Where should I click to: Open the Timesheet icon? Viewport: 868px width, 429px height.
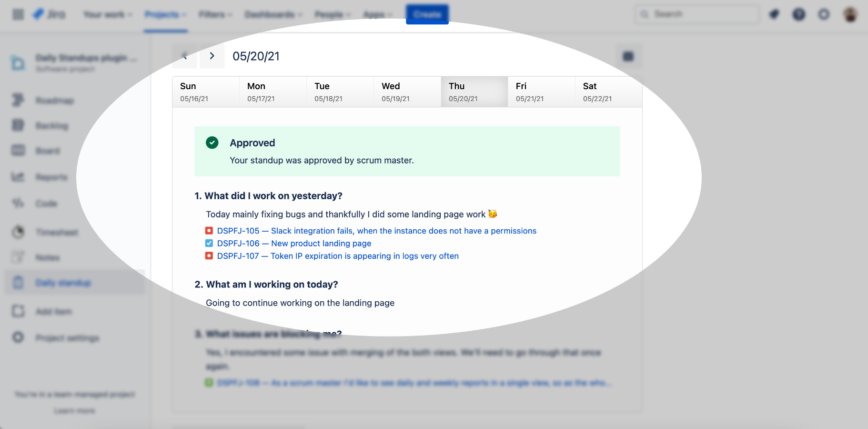(x=18, y=232)
